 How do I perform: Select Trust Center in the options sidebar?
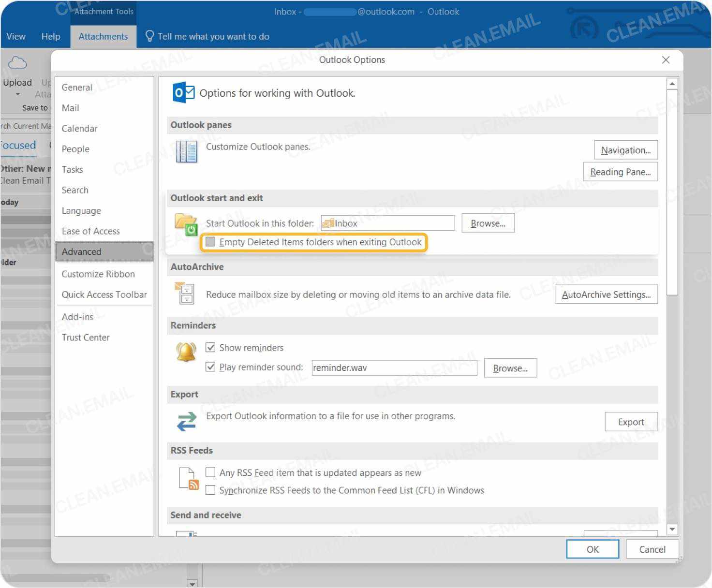coord(86,337)
